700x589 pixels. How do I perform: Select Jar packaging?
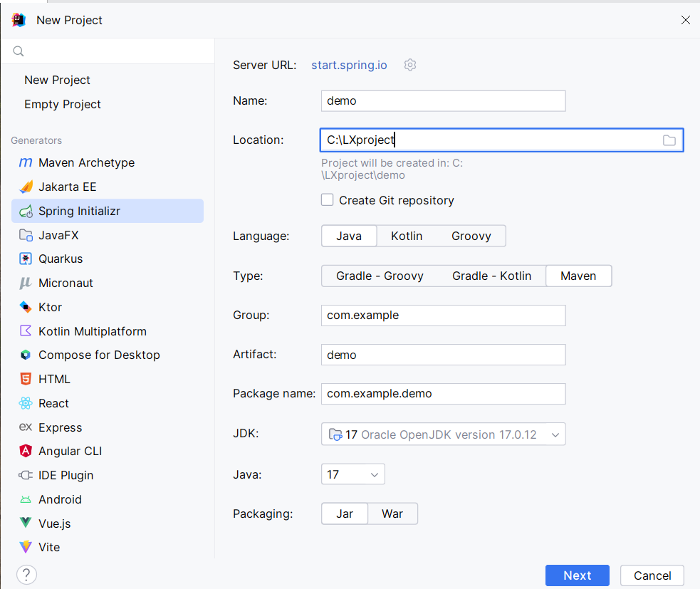pyautogui.click(x=345, y=514)
